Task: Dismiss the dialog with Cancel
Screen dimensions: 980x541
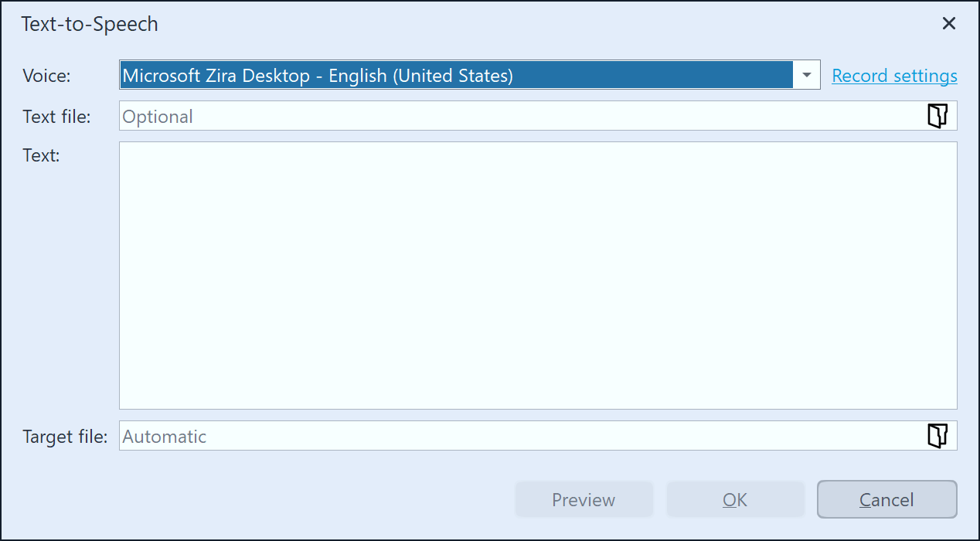Action: 886,499
